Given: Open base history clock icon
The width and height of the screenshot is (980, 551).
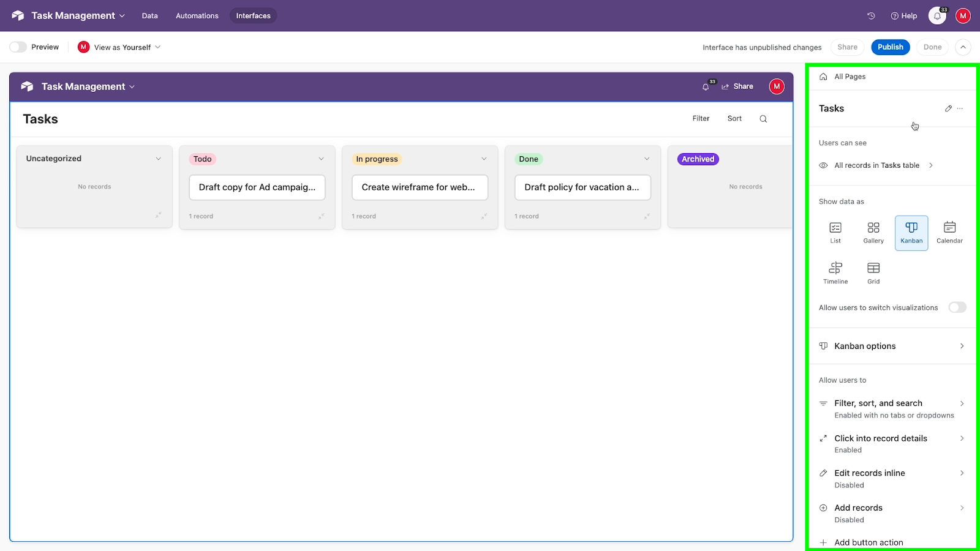Looking at the screenshot, I should point(871,16).
